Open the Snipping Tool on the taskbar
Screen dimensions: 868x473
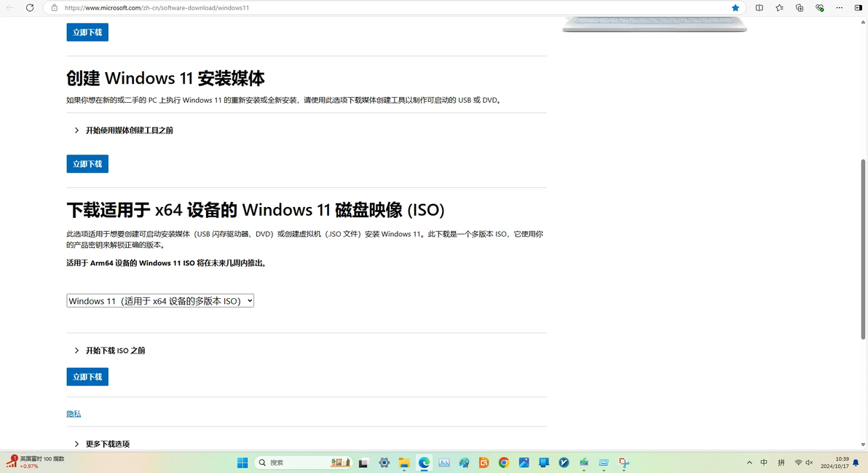(624, 463)
